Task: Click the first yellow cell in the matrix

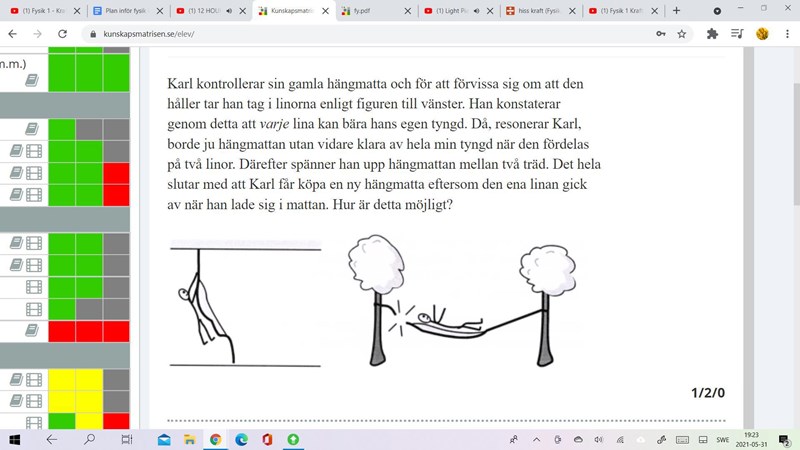Action: coord(61,379)
